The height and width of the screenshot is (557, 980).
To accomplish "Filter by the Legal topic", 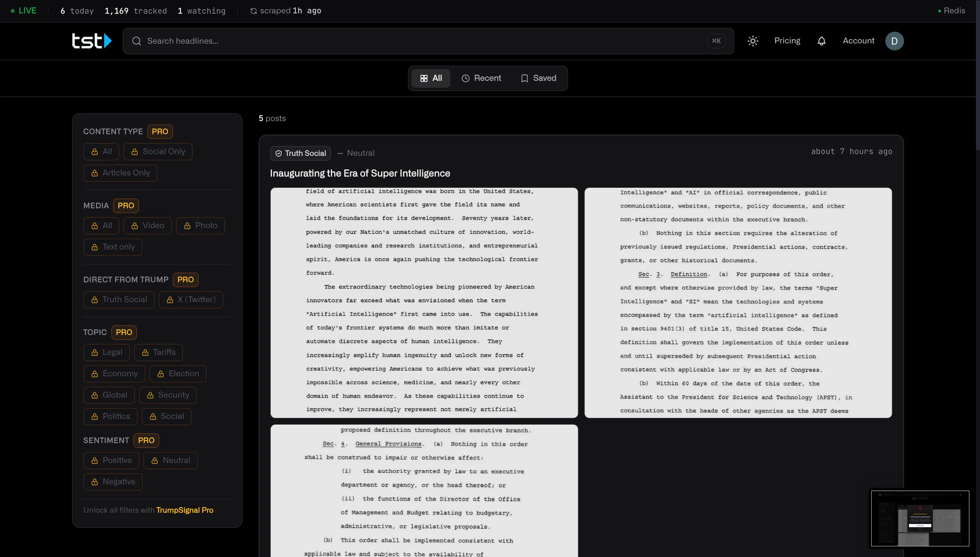I will pos(107,352).
